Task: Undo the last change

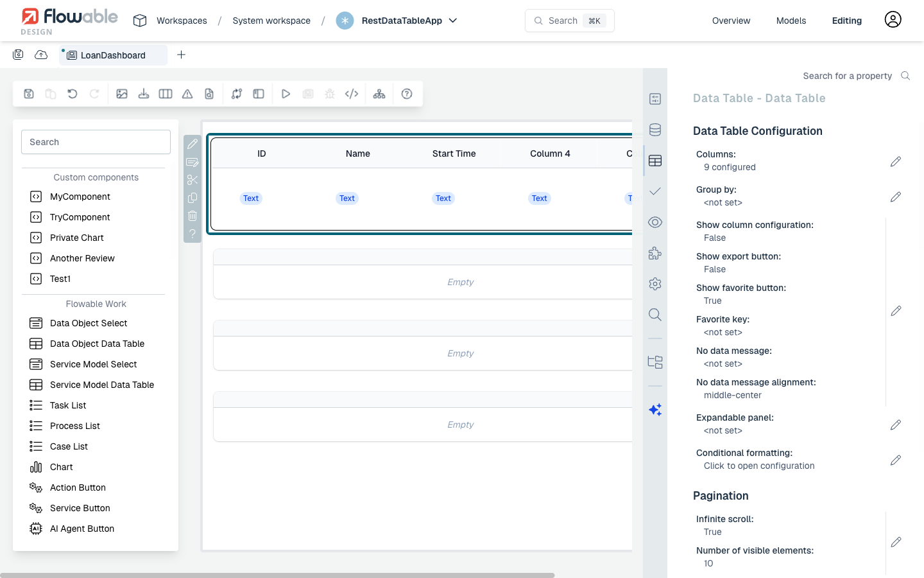Action: 72,94
